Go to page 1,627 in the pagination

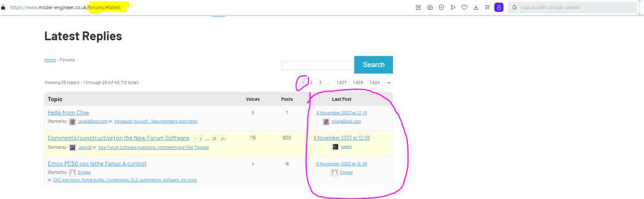[342, 83]
